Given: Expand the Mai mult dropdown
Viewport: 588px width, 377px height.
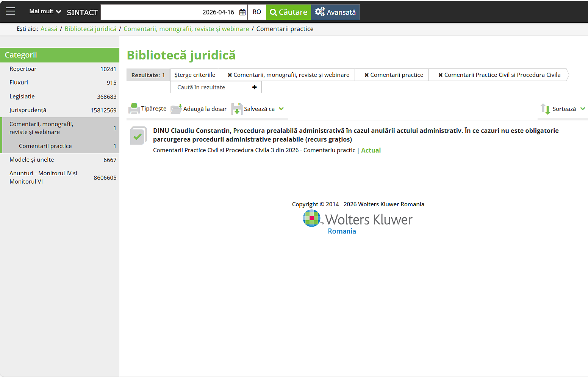Looking at the screenshot, I should click(x=45, y=11).
